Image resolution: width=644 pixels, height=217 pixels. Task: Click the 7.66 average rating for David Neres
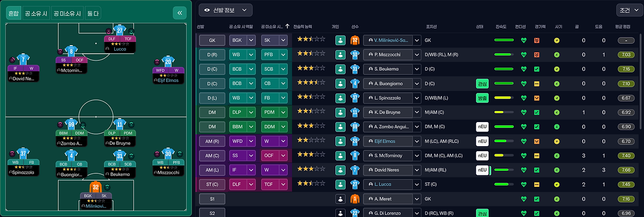(626, 170)
